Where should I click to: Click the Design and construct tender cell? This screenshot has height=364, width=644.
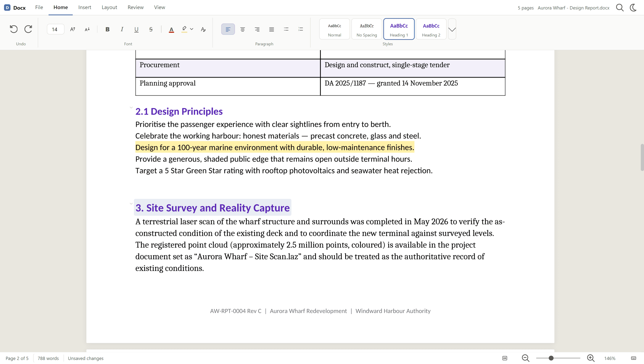(x=413, y=68)
